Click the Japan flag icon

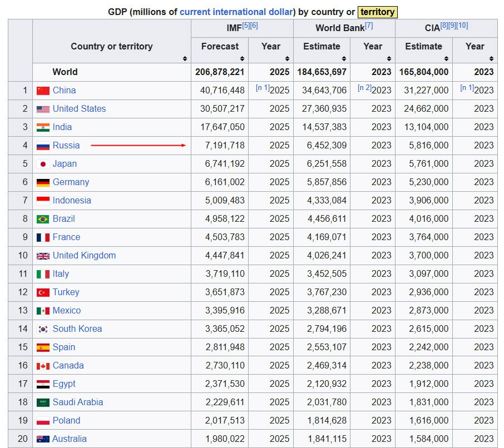pyautogui.click(x=43, y=164)
